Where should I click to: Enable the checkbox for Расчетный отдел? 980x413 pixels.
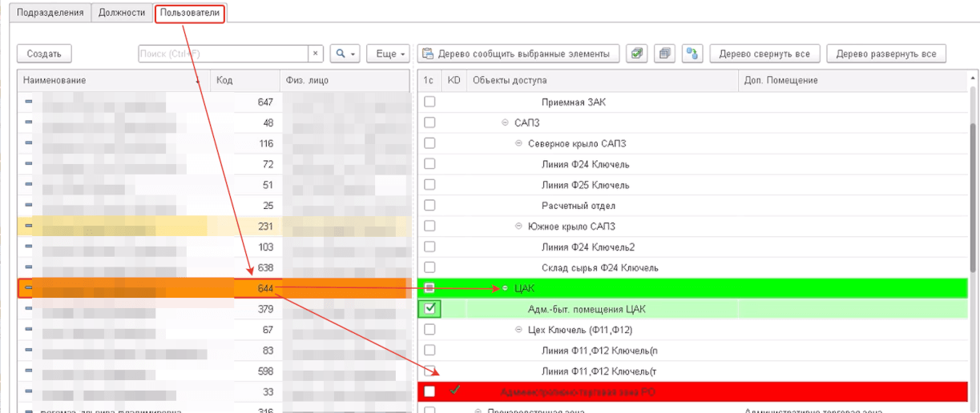pos(430,206)
